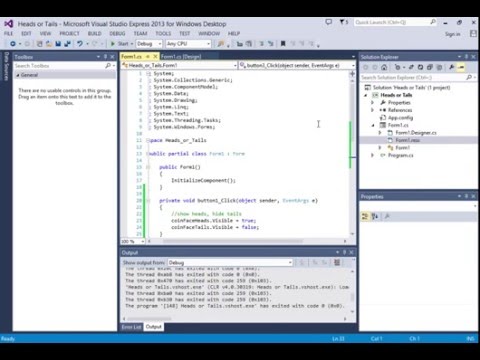Toggle auto-hide pin on the Toolbox panel
Screen dimensions: 480x360
tap(105, 57)
